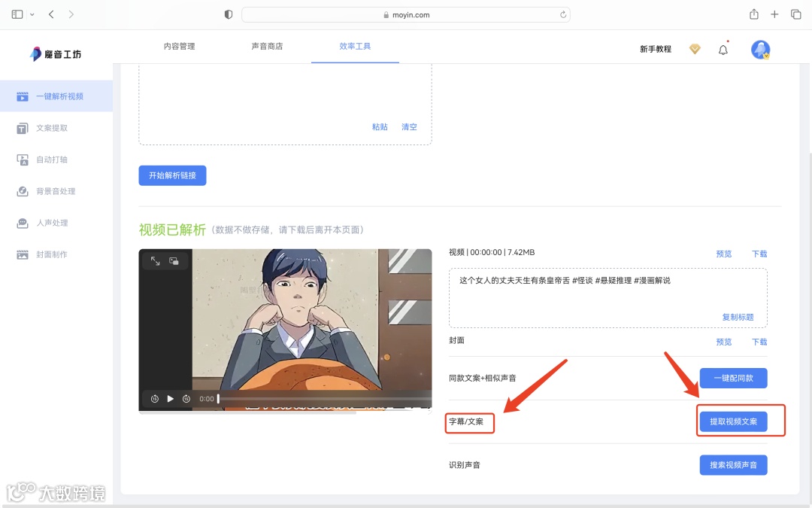The height and width of the screenshot is (508, 812).
Task: Enter fullscreen on the video player
Action: click(x=154, y=261)
